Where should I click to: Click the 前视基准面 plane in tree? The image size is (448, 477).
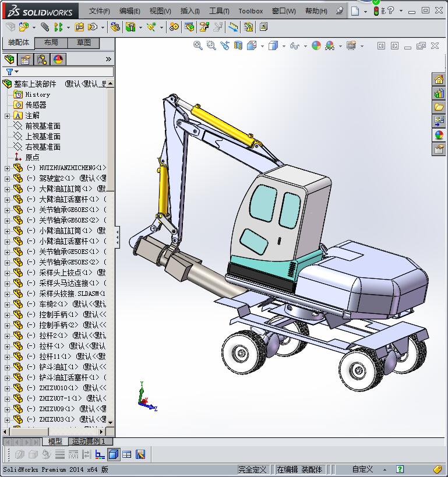pos(43,126)
